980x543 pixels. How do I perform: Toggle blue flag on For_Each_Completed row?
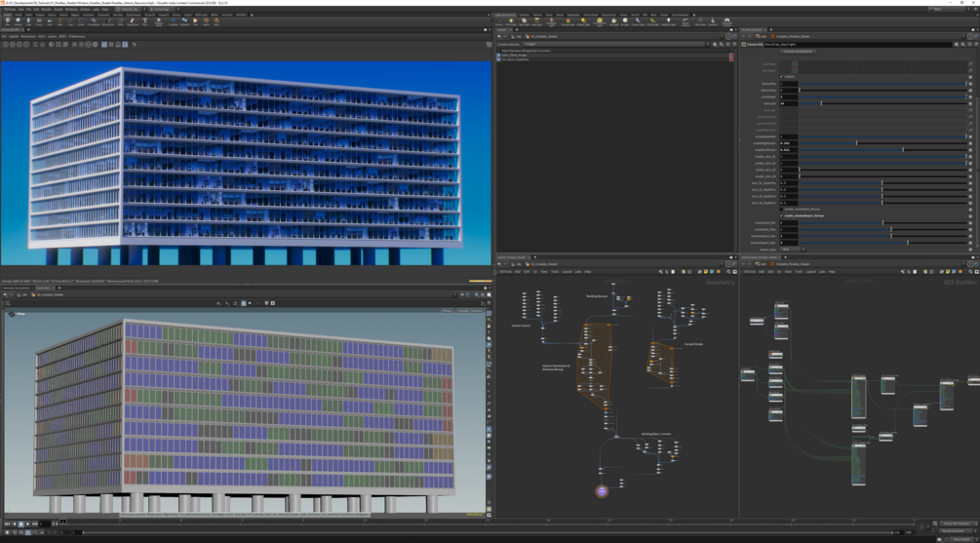click(x=498, y=59)
